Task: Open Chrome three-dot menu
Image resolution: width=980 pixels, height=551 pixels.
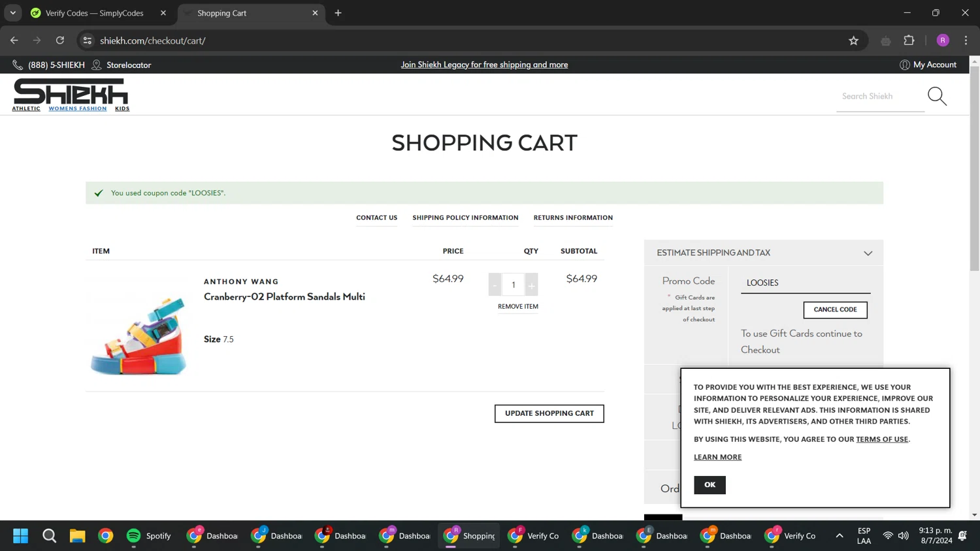Action: 966,40
